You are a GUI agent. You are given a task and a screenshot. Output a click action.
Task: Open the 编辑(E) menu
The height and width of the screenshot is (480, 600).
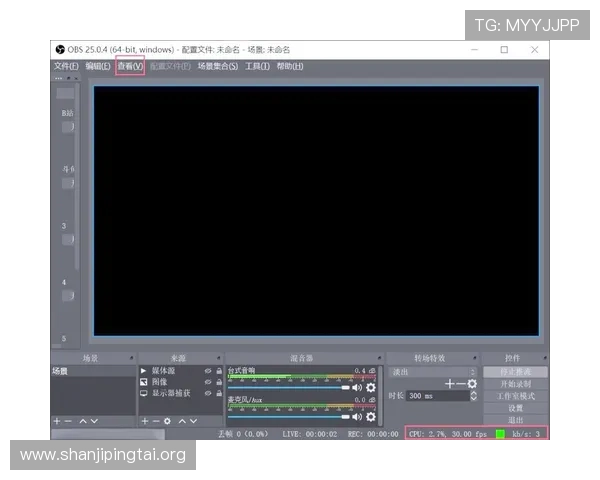pos(98,66)
